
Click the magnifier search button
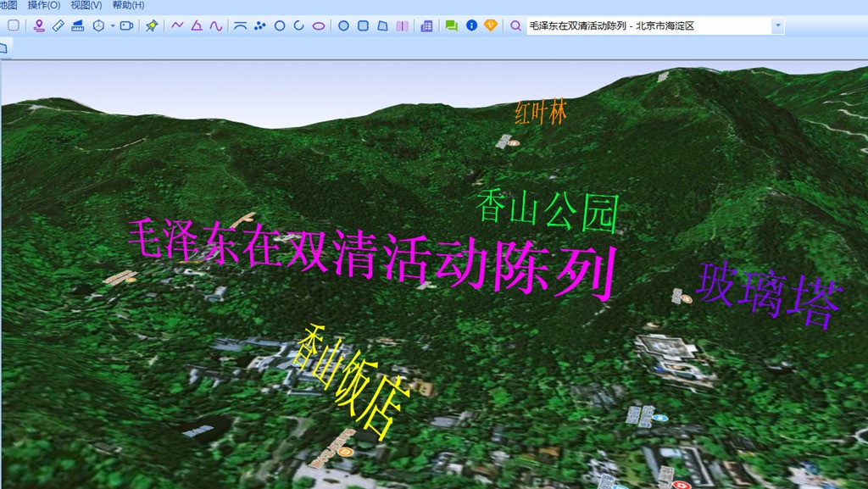(515, 25)
